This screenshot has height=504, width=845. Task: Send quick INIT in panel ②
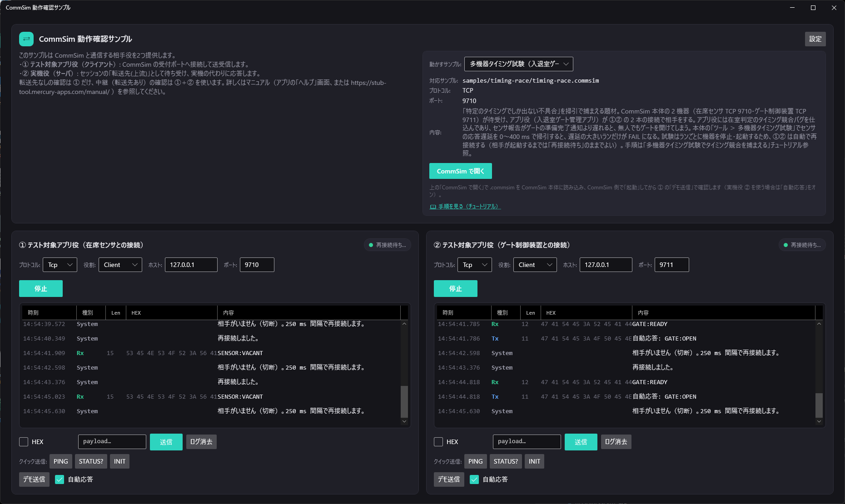pos(535,461)
